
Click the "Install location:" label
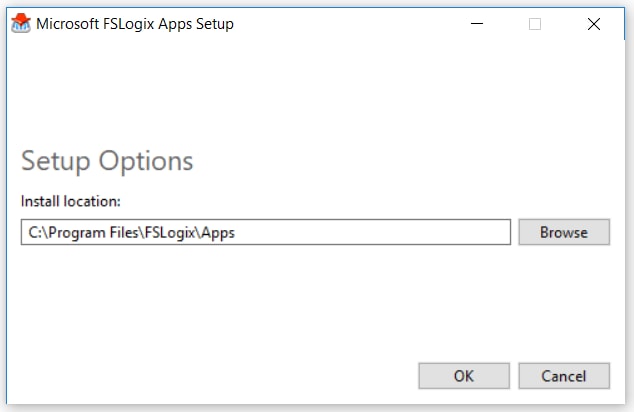pos(70,201)
